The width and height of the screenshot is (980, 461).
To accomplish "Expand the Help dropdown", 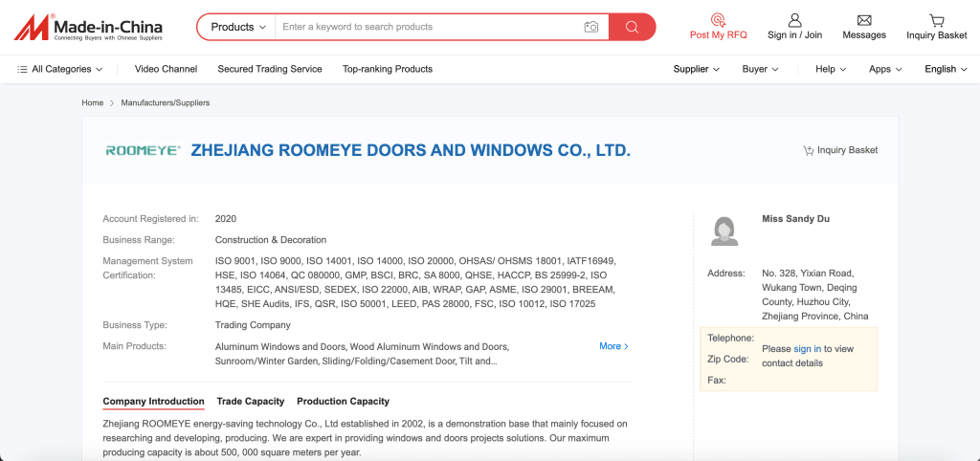I will tap(831, 69).
